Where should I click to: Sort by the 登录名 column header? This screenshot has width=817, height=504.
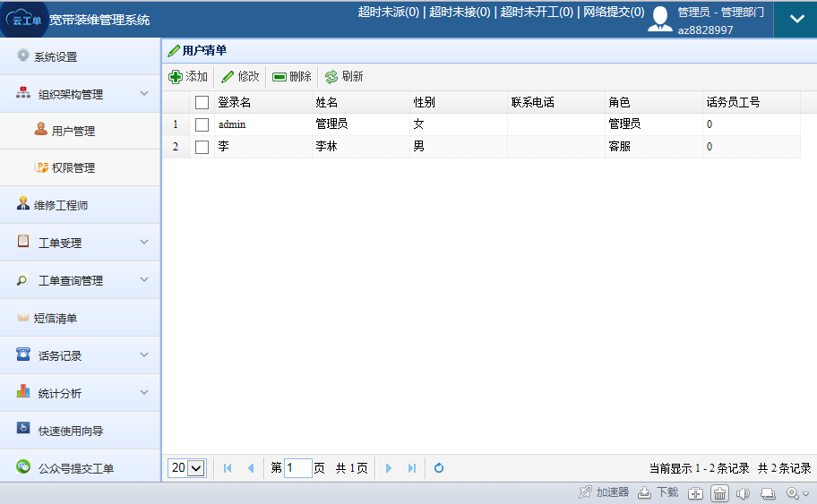pyautogui.click(x=263, y=103)
